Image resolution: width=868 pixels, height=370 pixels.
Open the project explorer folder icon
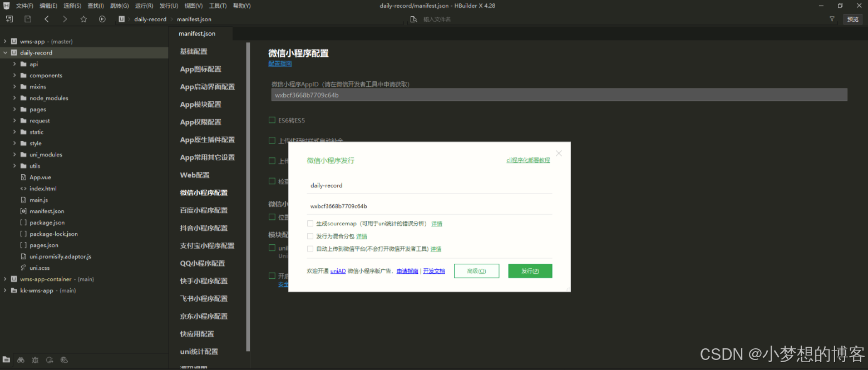(x=6, y=360)
